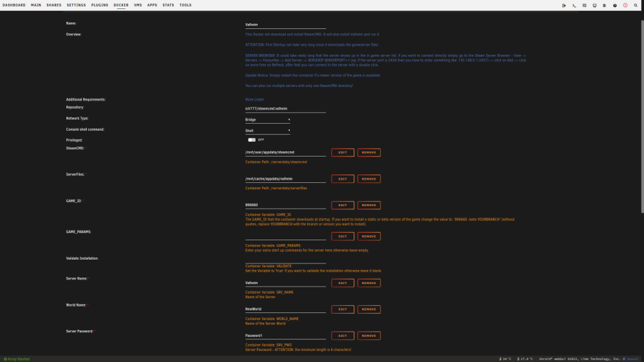Focus the Repository field ich777/steamcmd:valheim
Viewport: 644px width, 362px height.
click(x=285, y=109)
